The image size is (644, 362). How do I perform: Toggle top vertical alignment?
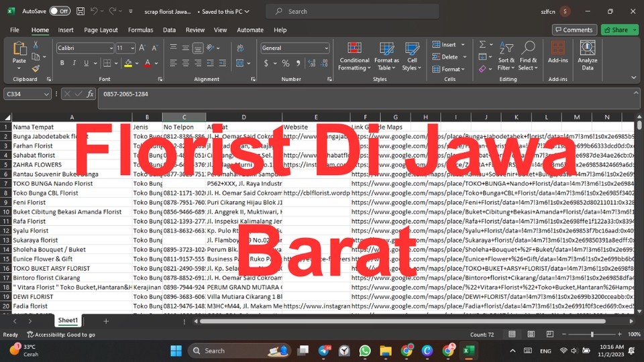pyautogui.click(x=173, y=48)
